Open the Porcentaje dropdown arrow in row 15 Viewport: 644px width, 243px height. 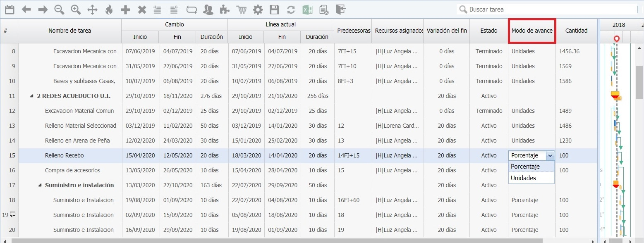[x=550, y=155]
